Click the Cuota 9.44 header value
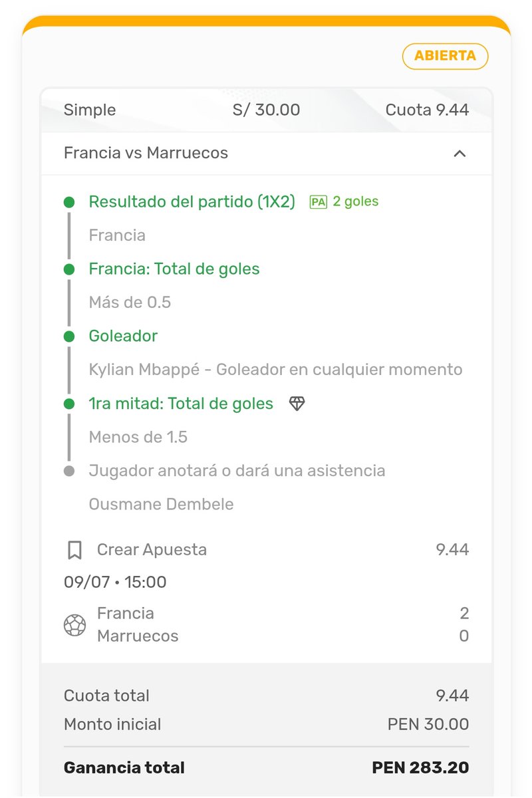Viewport: 532px width, 798px height. pos(427,110)
